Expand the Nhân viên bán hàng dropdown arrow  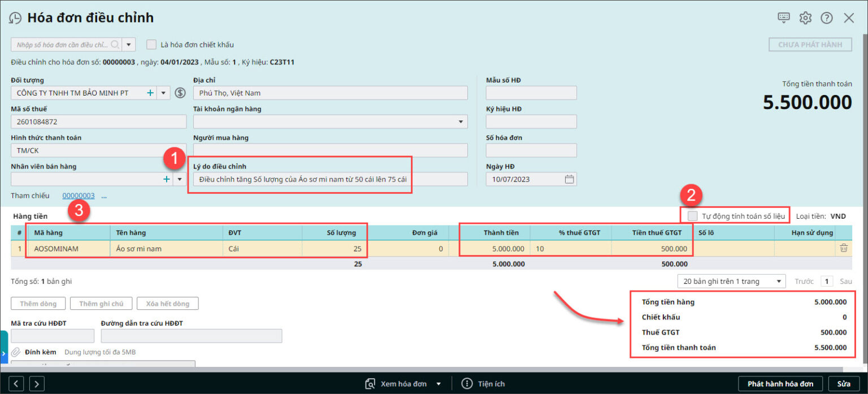(180, 179)
